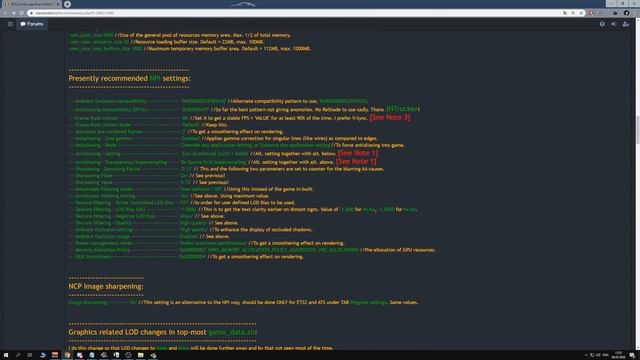
Task: Click 'See Note 1' on Antialiasing Setting row
Action: 358,153
